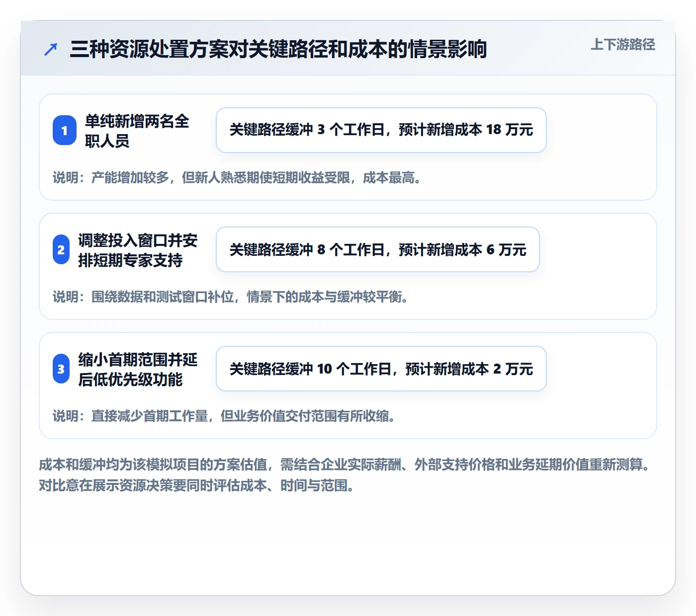Click the box showing 缓冲 3 个工作日 成本 18 万元
Screen dimensions: 696x616
click(381, 130)
